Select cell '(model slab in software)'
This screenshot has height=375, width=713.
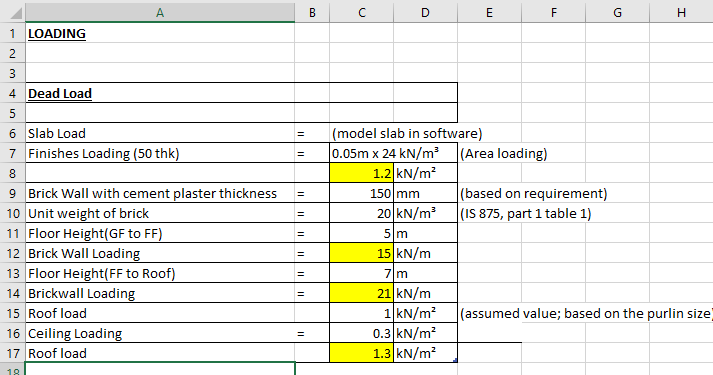(407, 133)
